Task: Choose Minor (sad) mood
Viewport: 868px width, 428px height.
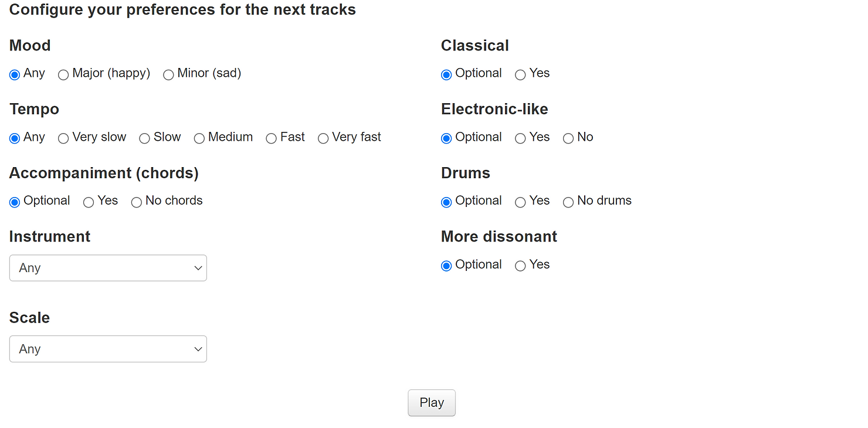Action: pyautogui.click(x=168, y=74)
